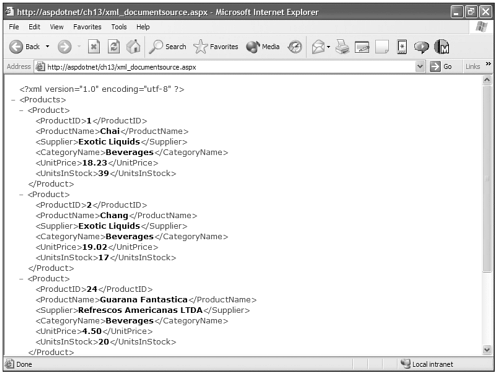This screenshot has width=498, height=374.
Task: Click the Go button
Action: (441, 67)
